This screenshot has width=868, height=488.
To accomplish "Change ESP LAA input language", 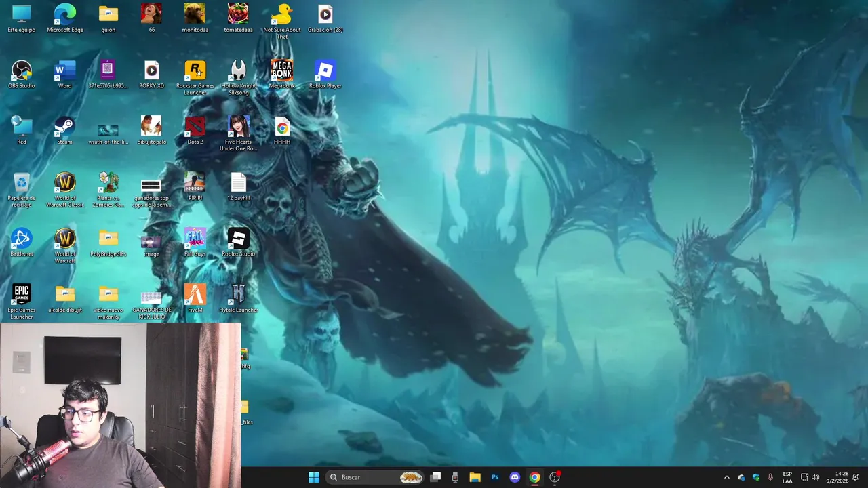I will (787, 477).
